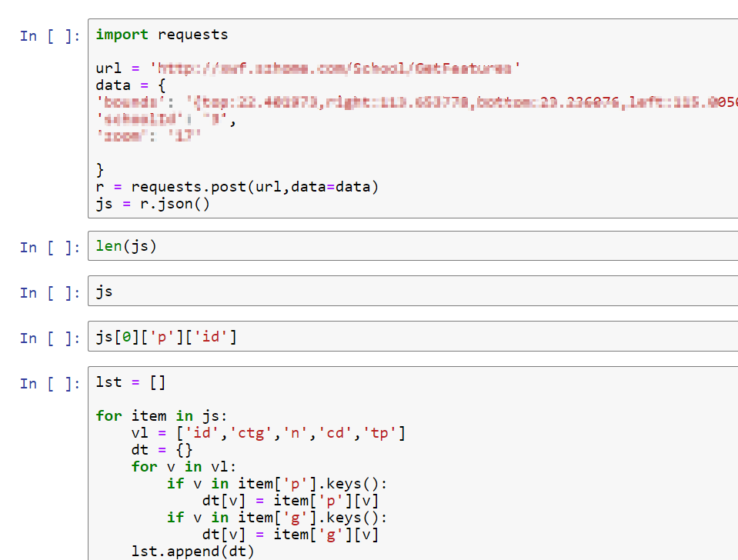Viewport: 738px width, 560px height.
Task: Click the 'for item in js:' line
Action: click(162, 416)
